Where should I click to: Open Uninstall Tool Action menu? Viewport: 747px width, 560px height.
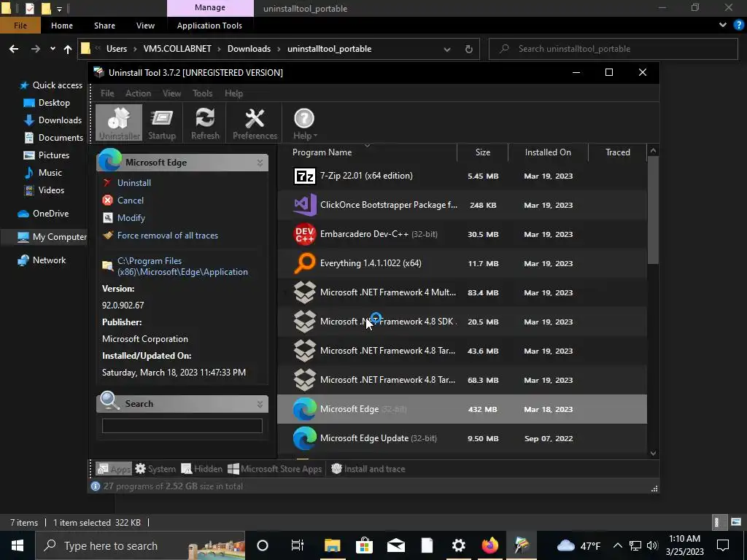(138, 93)
